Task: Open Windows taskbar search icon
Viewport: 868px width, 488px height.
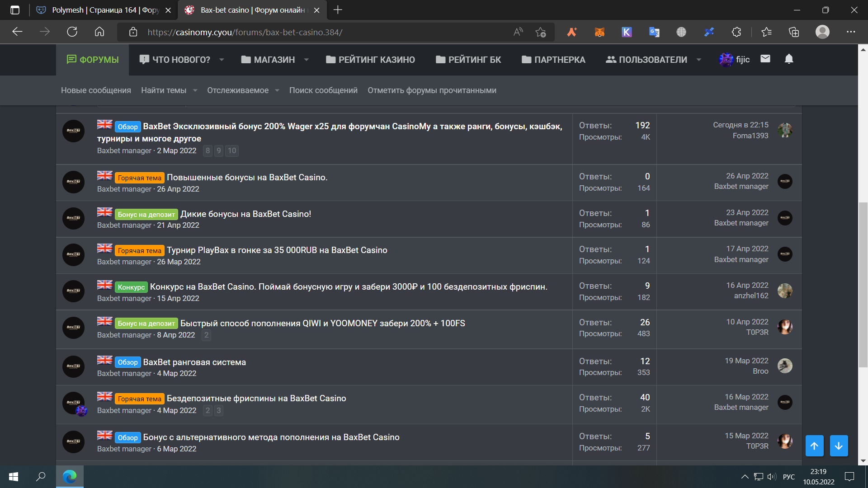Action: coord(41,476)
